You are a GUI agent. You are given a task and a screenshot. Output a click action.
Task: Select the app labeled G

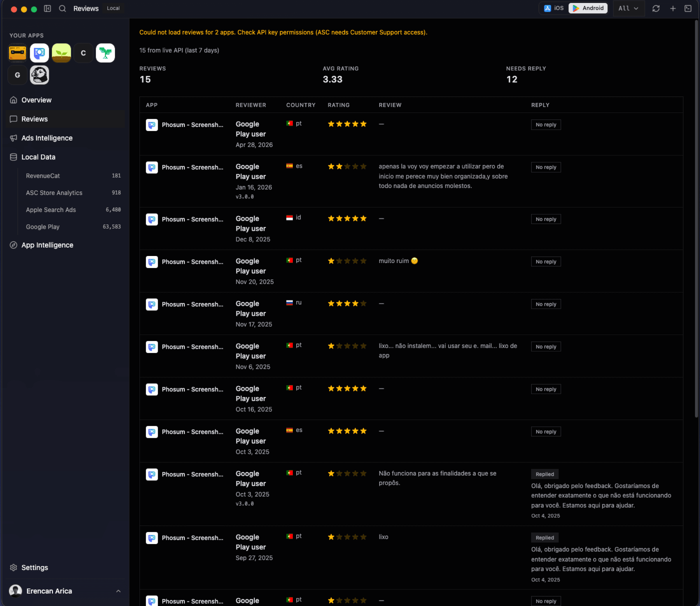pos(17,75)
